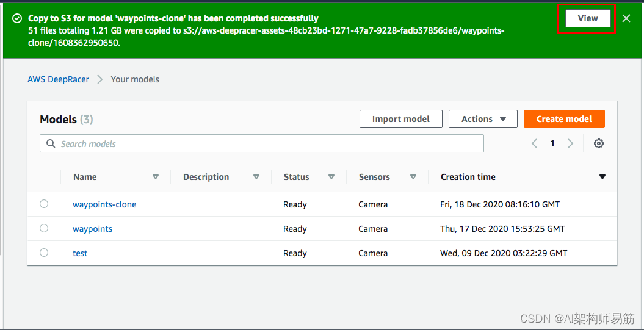
Task: Click the success checkmark icon in banner
Action: click(17, 18)
